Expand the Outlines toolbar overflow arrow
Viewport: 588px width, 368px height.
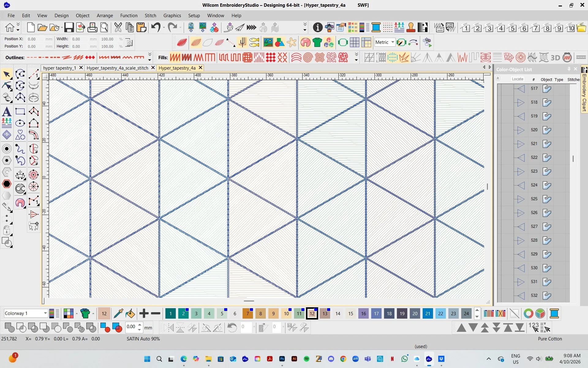click(150, 57)
